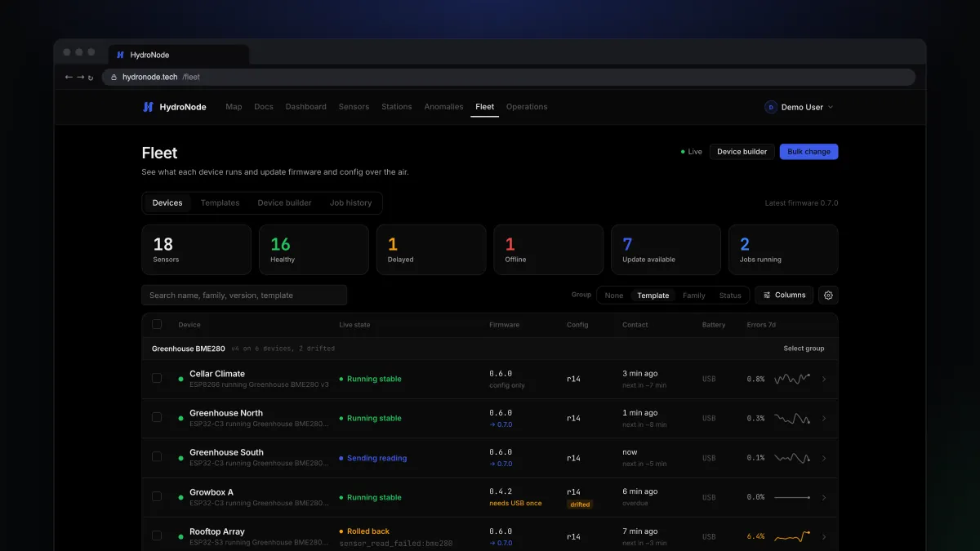
Task: Click the Cellar Climate errors sparkline
Action: 792,379
